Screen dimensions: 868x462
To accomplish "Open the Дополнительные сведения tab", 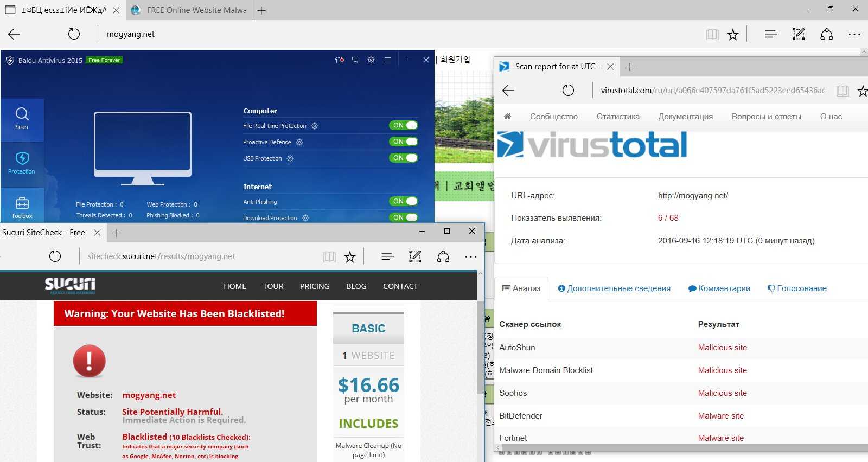I will pos(614,288).
